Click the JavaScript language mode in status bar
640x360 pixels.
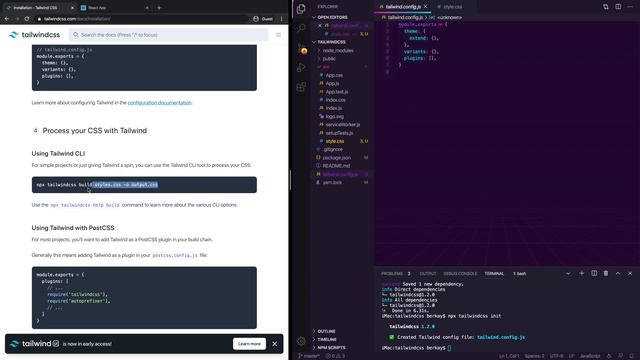point(590,356)
